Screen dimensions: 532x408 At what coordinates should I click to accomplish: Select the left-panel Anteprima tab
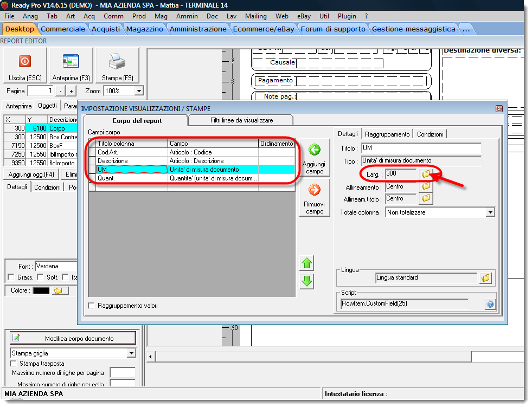[x=18, y=106]
